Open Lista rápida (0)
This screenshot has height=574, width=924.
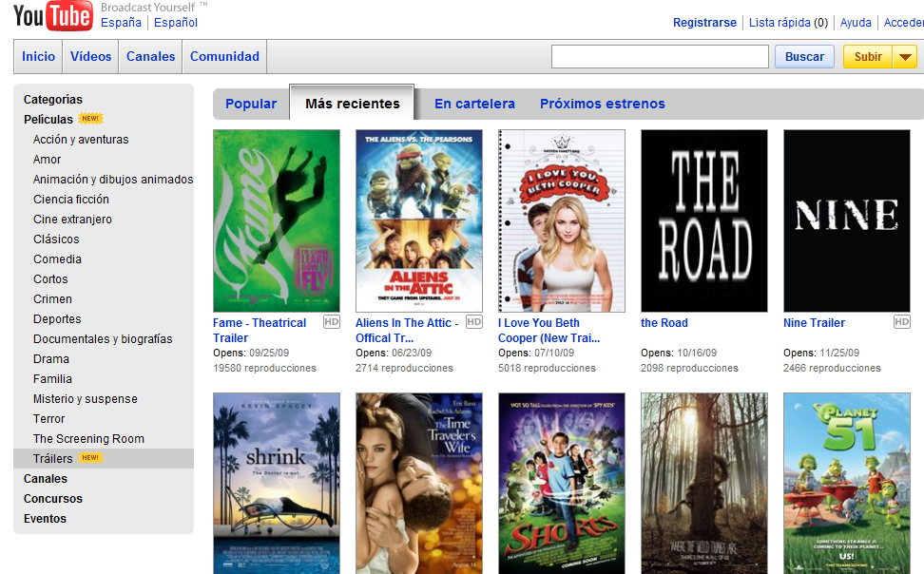788,22
